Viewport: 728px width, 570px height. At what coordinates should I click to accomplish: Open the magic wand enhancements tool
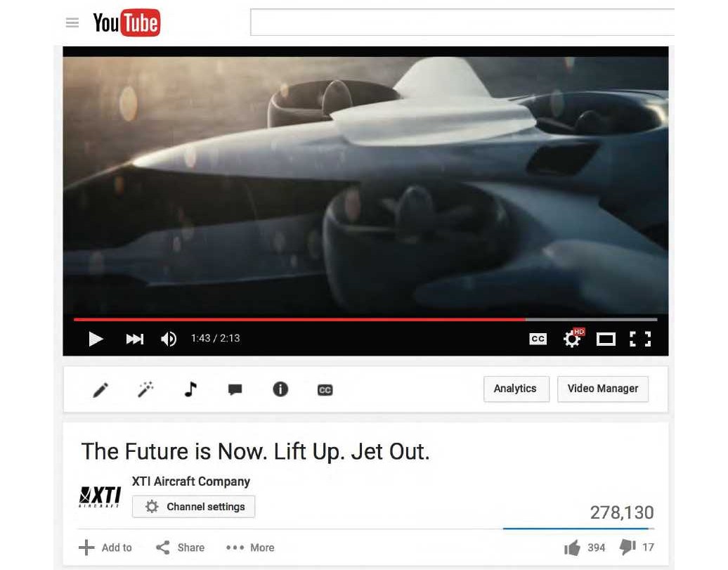point(145,389)
